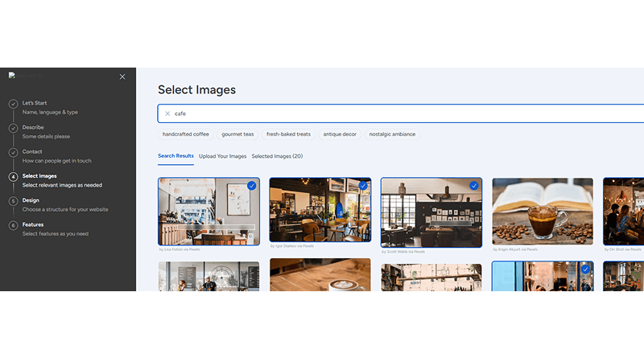Click the On Shot people in bar image
The width and height of the screenshot is (644, 358).
coord(623,212)
